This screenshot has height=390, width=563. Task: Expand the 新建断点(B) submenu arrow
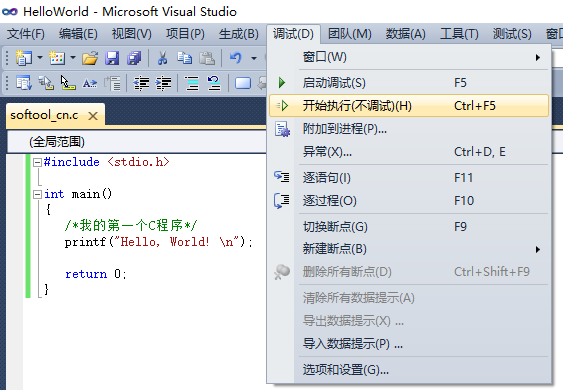(x=538, y=249)
